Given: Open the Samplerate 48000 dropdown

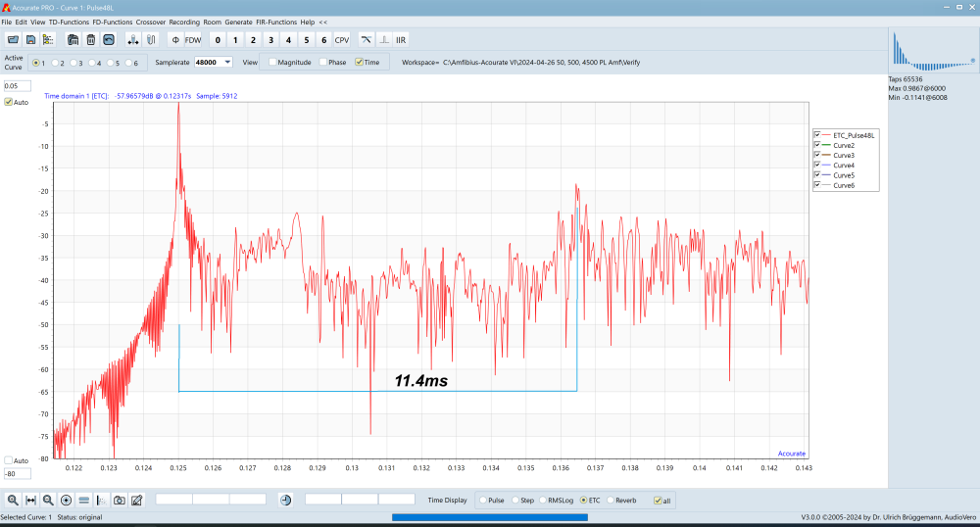Looking at the screenshot, I should click(x=227, y=62).
